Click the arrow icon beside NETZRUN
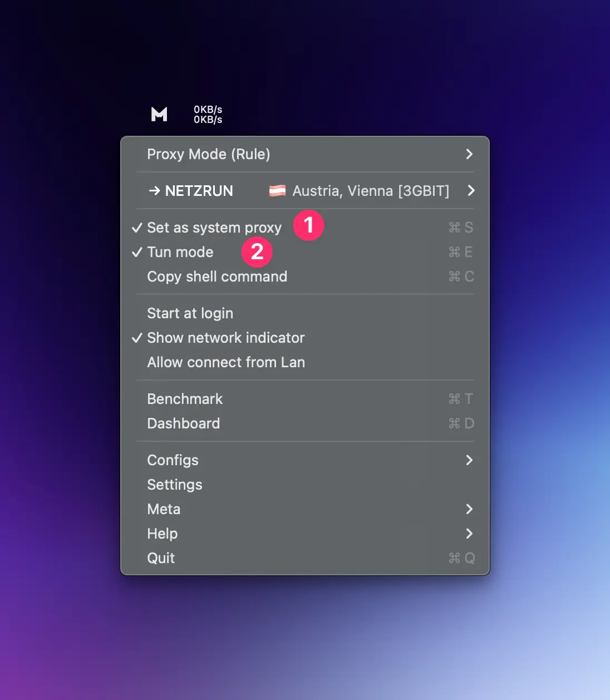The height and width of the screenshot is (700, 610). coord(154,191)
